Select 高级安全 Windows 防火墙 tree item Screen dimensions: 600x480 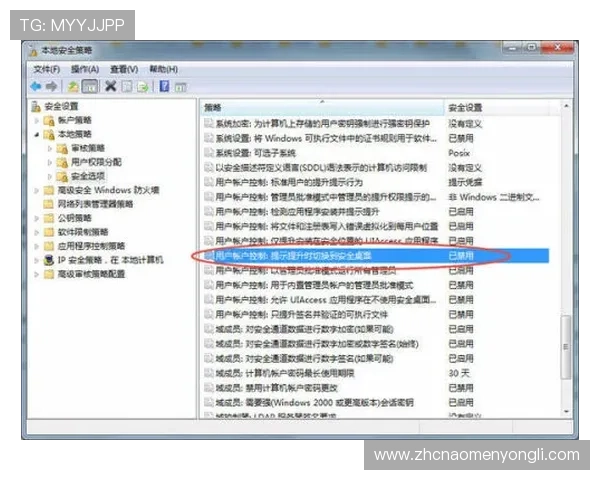pyautogui.click(x=108, y=190)
